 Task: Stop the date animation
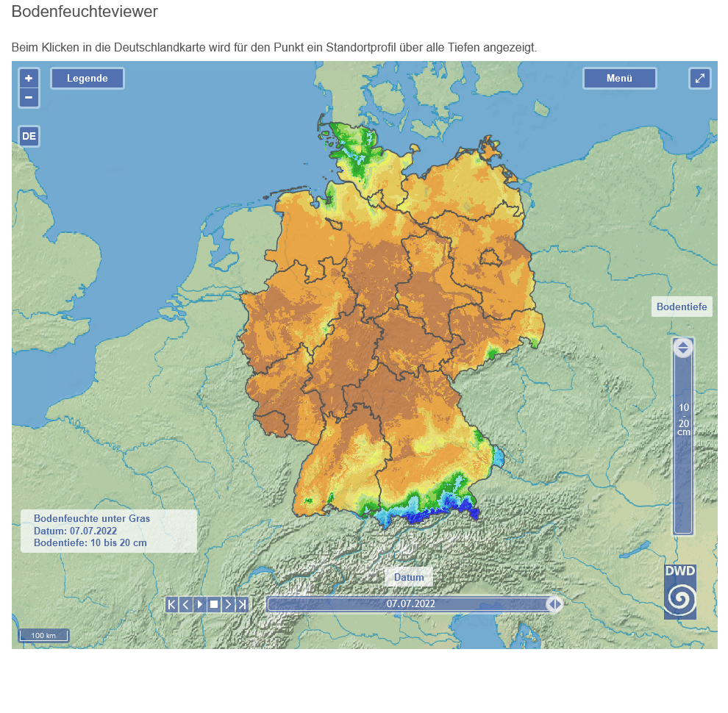tap(213, 604)
